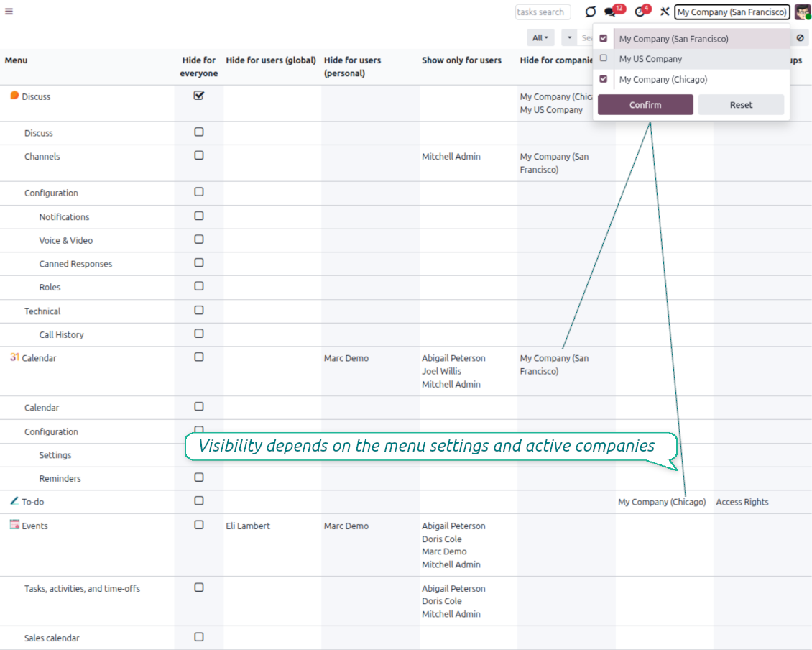Expand the All filter dropdown
The height and width of the screenshot is (650, 812).
[x=540, y=38]
